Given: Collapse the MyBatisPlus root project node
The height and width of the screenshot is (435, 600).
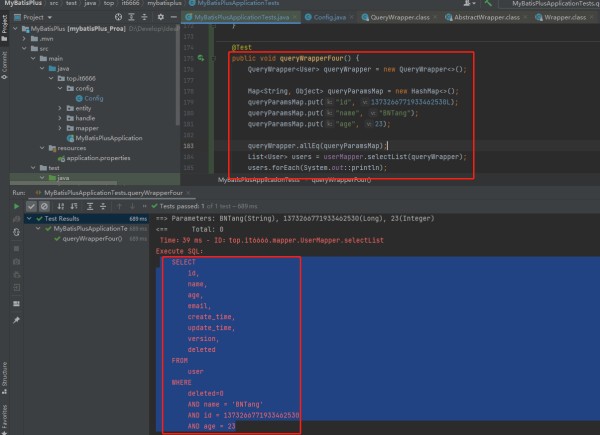Looking at the screenshot, I should click(x=16, y=29).
